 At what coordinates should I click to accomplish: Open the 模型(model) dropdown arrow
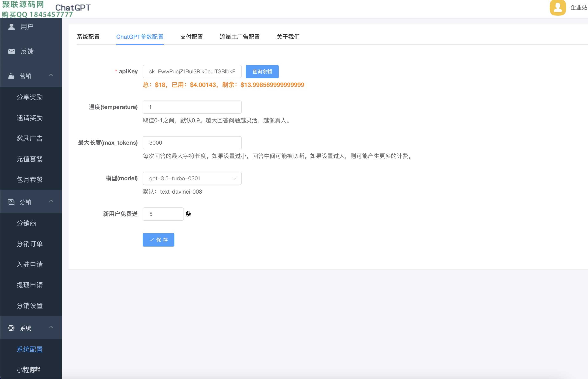point(234,179)
